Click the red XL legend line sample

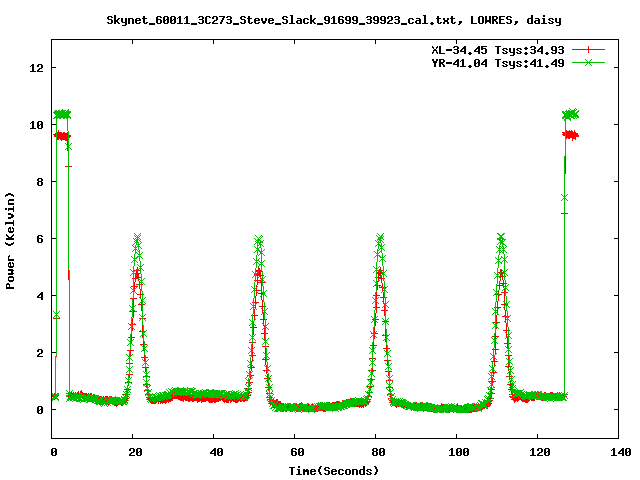click(x=588, y=50)
